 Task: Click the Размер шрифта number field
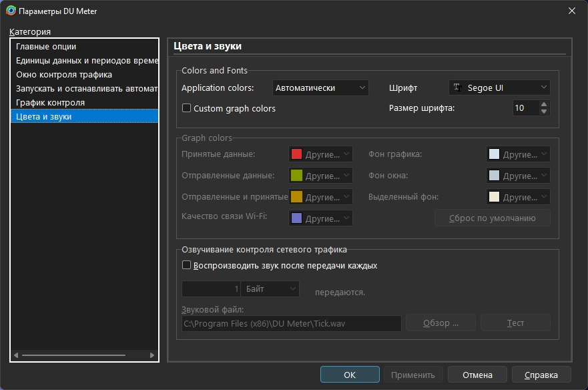click(x=525, y=108)
